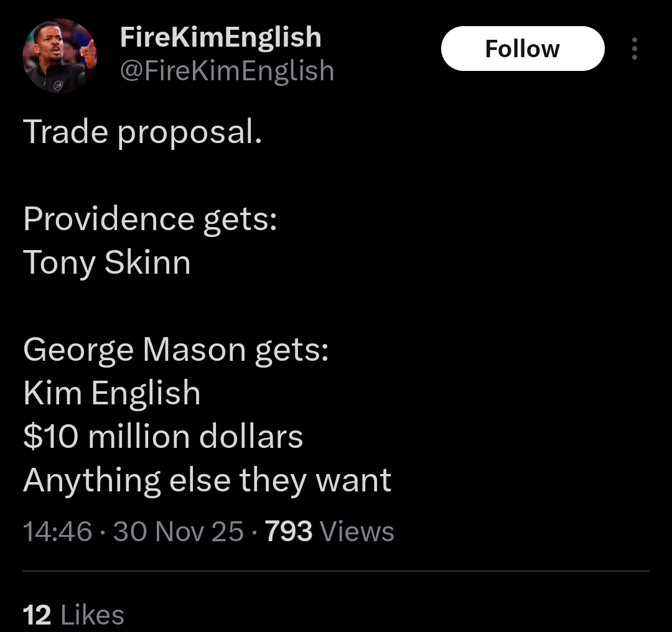Image resolution: width=672 pixels, height=632 pixels.
Task: Click the 'Providence gets:' line
Action: click(150, 219)
